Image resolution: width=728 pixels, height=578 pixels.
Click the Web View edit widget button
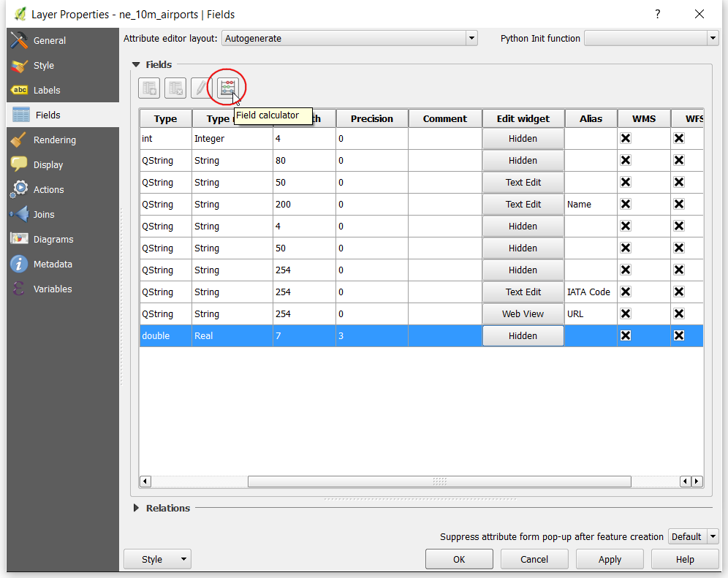(x=523, y=313)
